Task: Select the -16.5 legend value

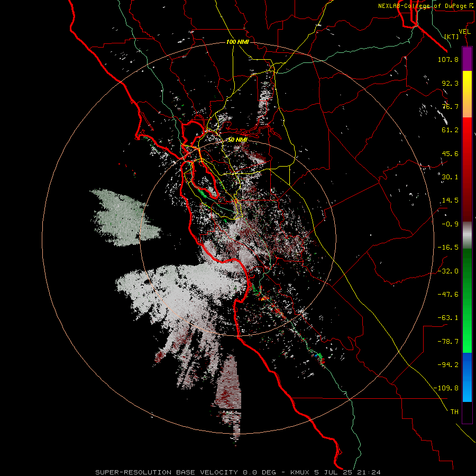Action: point(448,248)
